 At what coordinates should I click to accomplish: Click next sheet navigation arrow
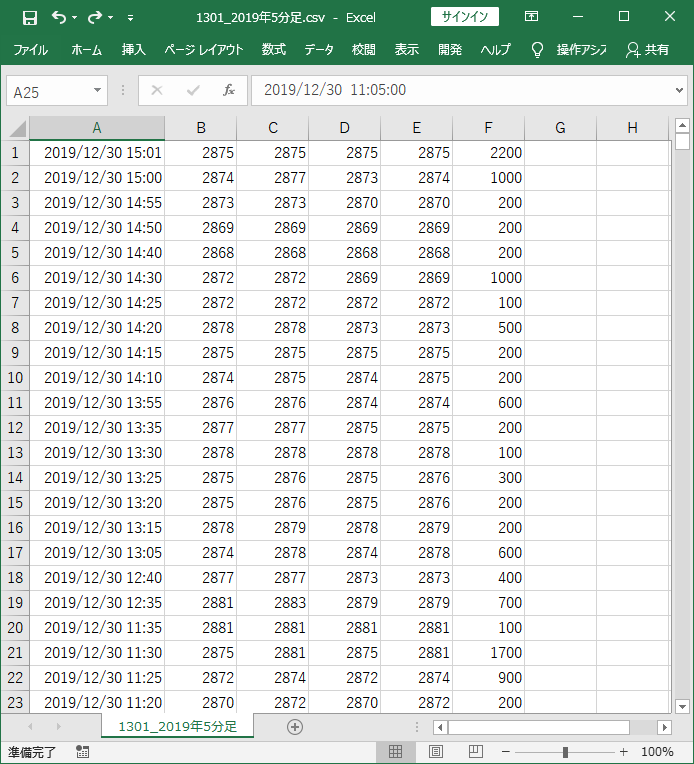point(58,726)
